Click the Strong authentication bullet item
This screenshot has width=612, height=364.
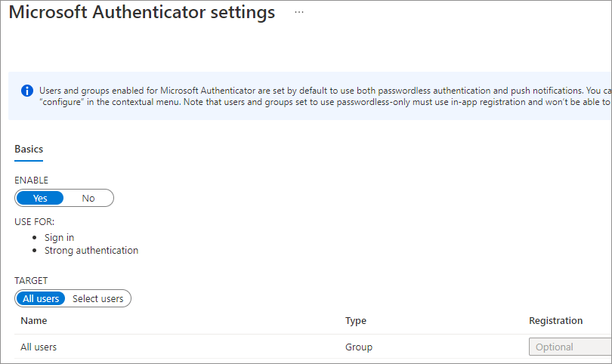click(x=91, y=250)
